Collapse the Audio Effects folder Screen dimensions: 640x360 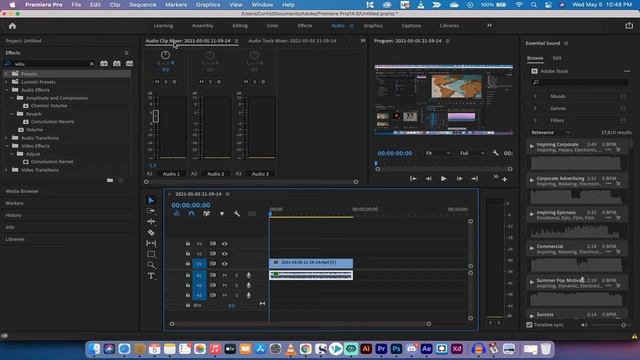click(7, 90)
